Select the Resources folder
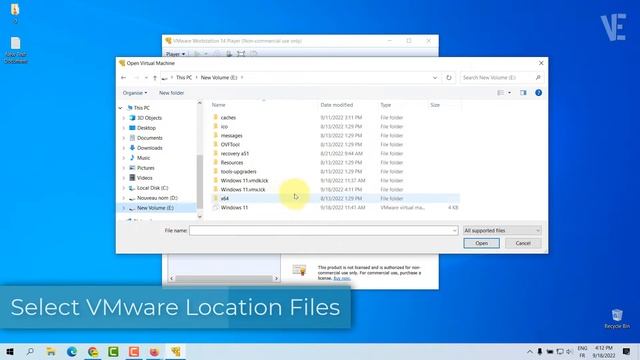The image size is (640, 360). pyautogui.click(x=231, y=162)
